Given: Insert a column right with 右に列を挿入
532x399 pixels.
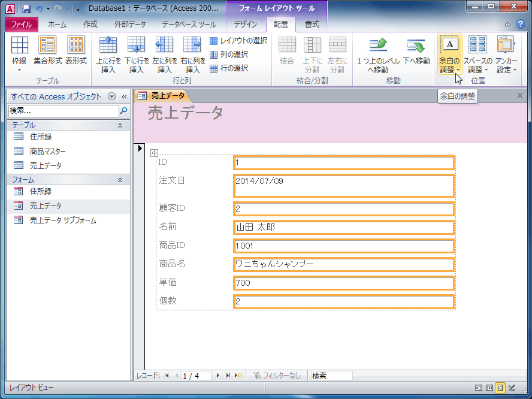Looking at the screenshot, I should click(x=193, y=55).
